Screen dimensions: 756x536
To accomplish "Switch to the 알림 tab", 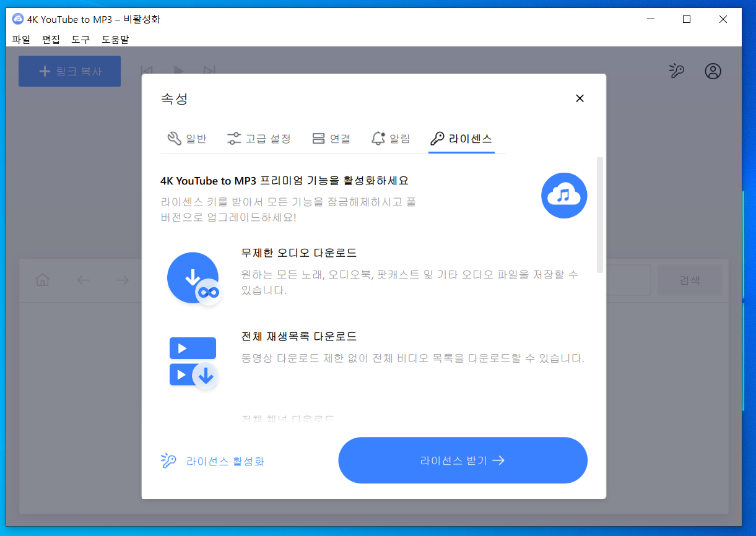I will tap(390, 139).
